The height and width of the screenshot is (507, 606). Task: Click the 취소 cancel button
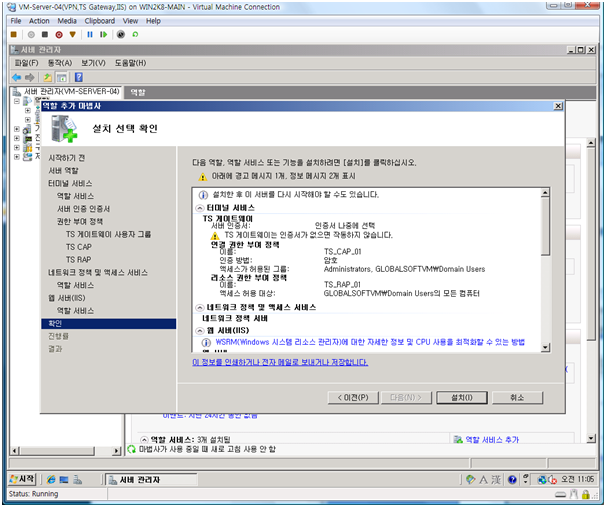(517, 398)
